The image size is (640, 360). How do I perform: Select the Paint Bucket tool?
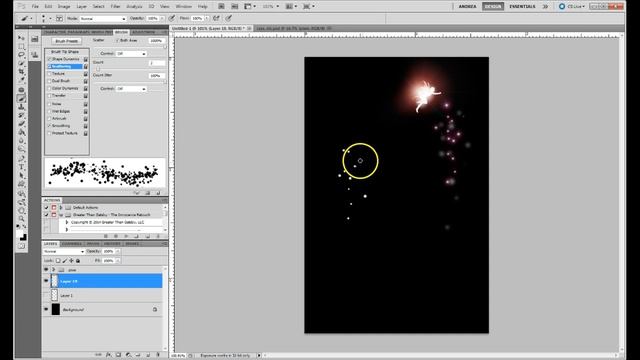pyautogui.click(x=21, y=132)
